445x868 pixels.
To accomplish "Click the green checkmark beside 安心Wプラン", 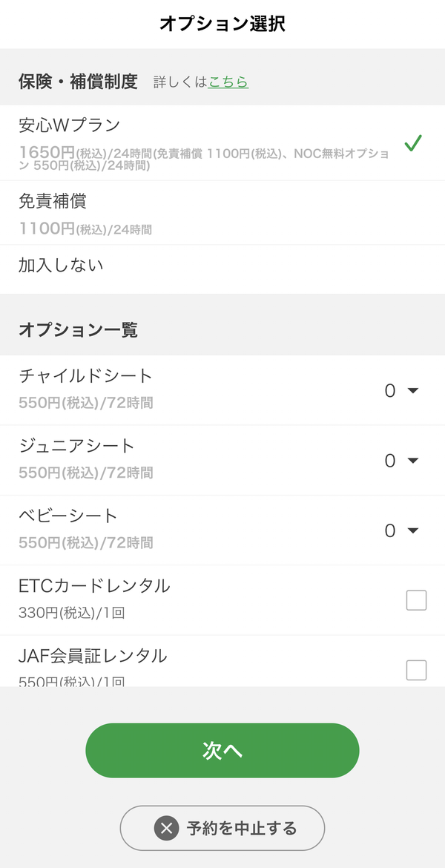I will click(413, 143).
